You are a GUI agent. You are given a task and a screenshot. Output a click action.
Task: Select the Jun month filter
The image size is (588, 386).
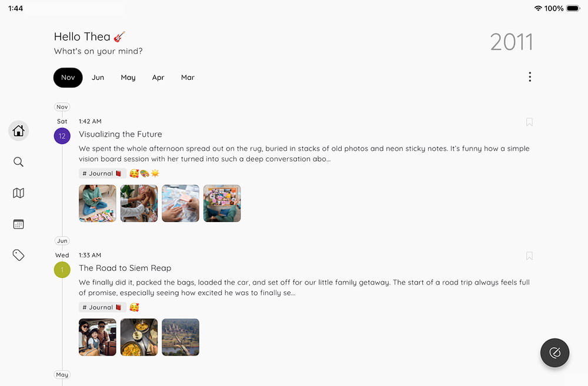click(98, 78)
